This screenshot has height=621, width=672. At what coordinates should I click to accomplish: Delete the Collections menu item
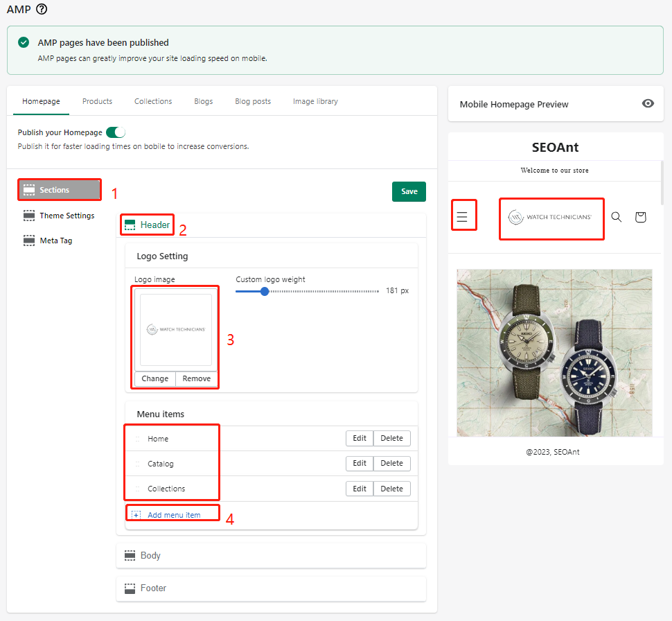click(x=391, y=489)
